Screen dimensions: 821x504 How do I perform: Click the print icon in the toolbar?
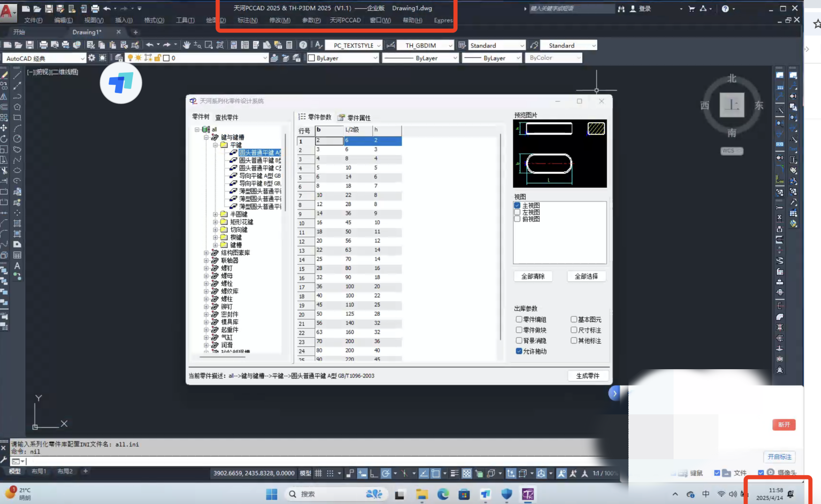[x=43, y=45]
